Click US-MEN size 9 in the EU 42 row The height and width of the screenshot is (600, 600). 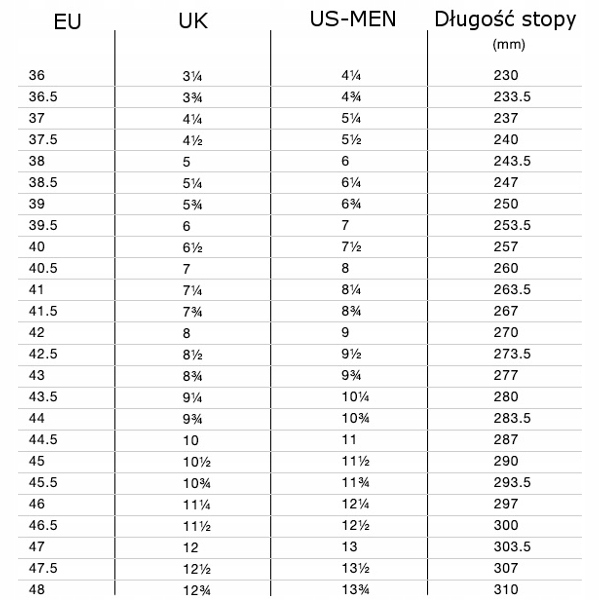pos(345,331)
